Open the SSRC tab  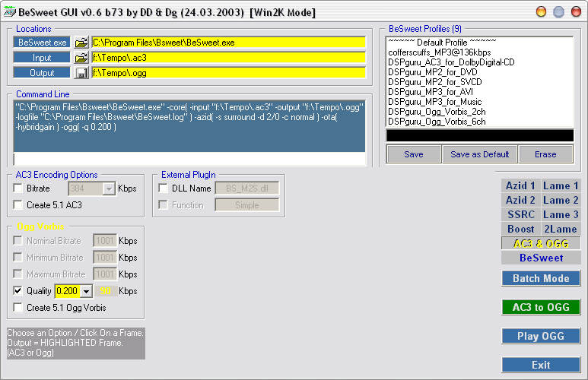tap(520, 214)
